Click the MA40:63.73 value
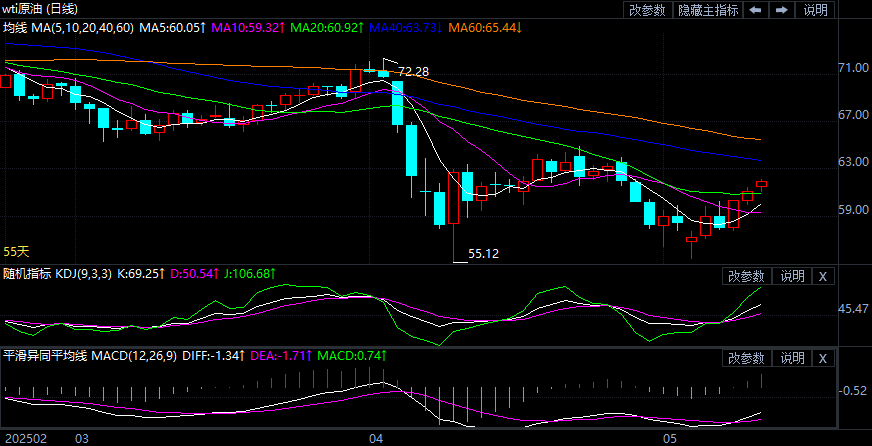The width and height of the screenshot is (872, 446). (405, 27)
